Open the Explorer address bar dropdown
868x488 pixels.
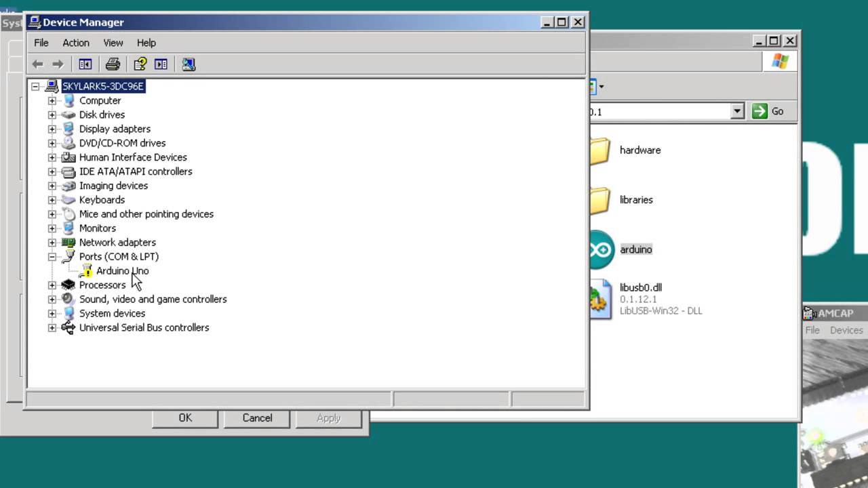737,111
